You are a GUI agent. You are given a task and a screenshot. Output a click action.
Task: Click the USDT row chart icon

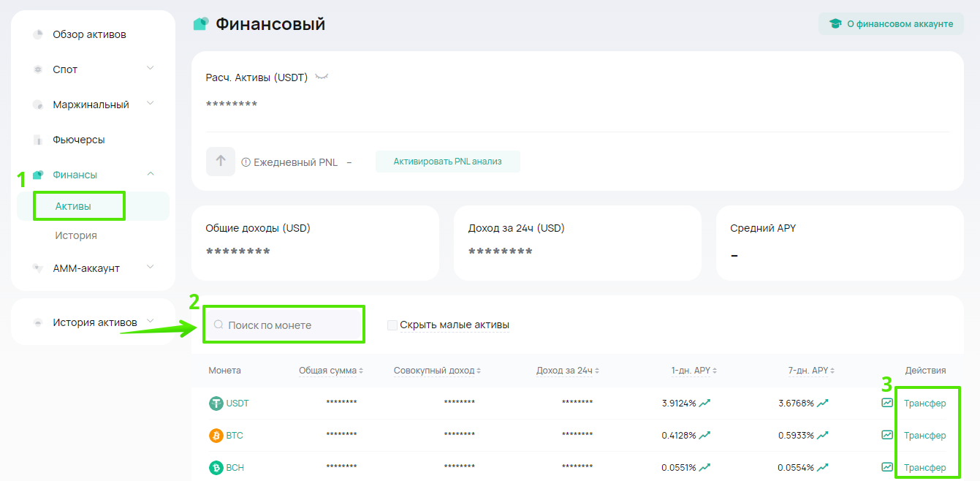coord(887,403)
